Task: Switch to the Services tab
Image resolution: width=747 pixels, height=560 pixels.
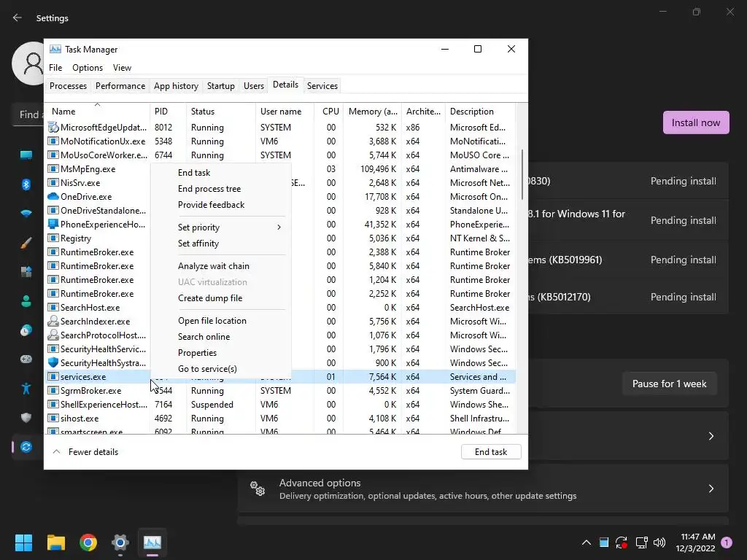Action: (x=322, y=86)
